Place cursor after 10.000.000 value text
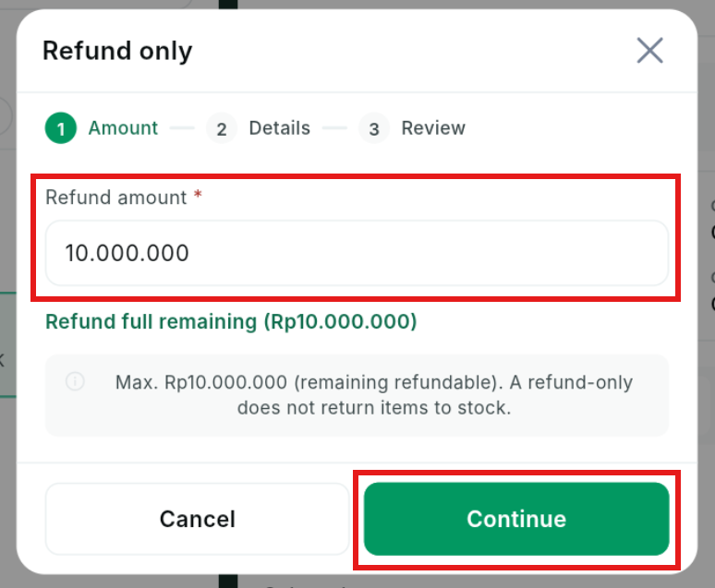Image resolution: width=715 pixels, height=588 pixels. pos(191,253)
